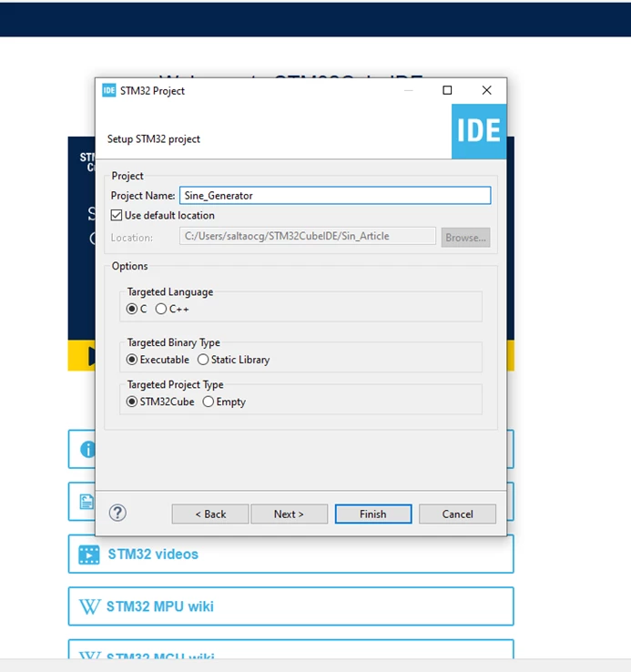Click the Project Name: label
The image size is (631, 672).
(143, 196)
